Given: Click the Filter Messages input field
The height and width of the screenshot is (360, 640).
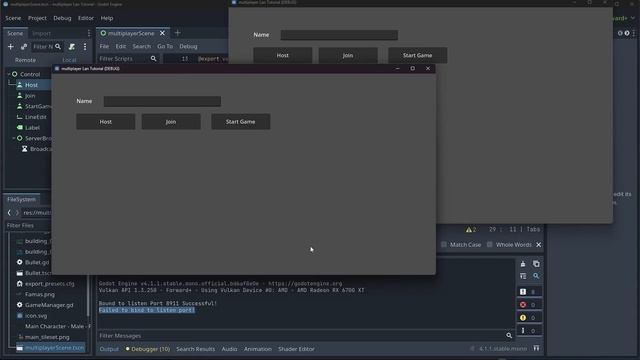Looking at the screenshot, I should click(301, 336).
